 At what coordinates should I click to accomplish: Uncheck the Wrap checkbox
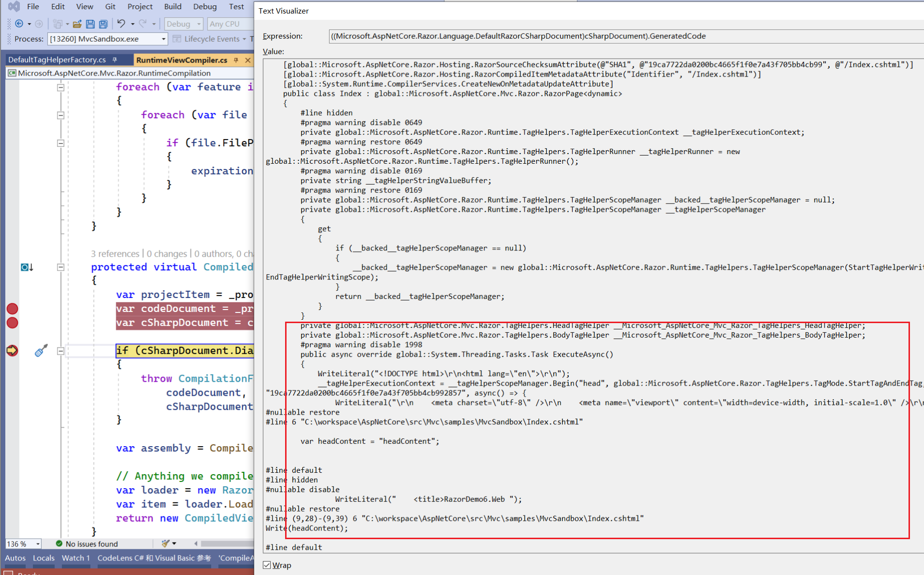pyautogui.click(x=267, y=565)
